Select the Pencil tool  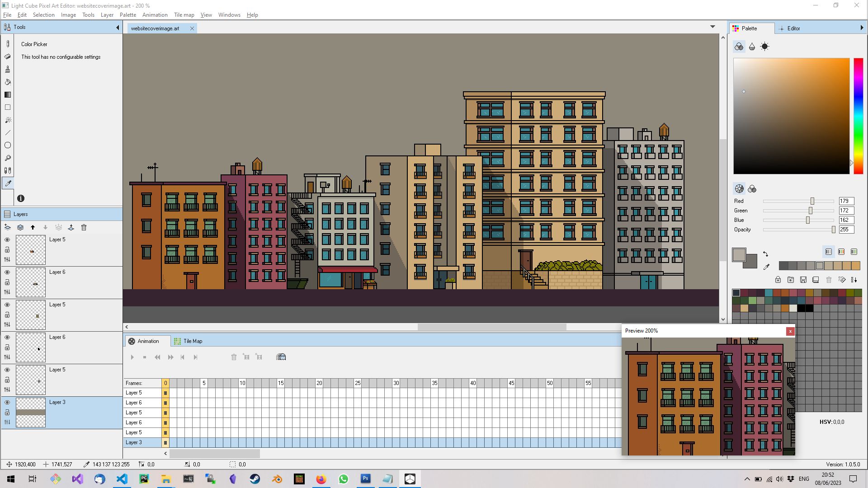click(x=8, y=44)
